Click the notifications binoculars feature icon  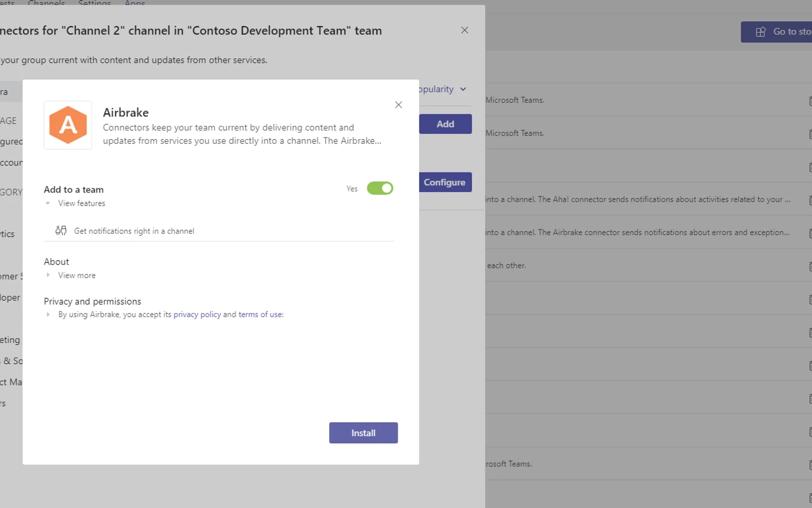click(61, 231)
